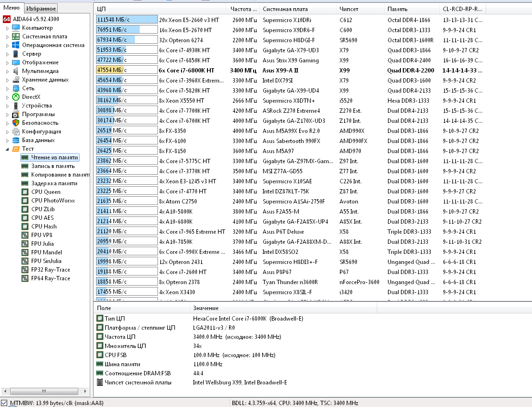Select the 4x Core i7-7700K HT row

tap(290, 110)
